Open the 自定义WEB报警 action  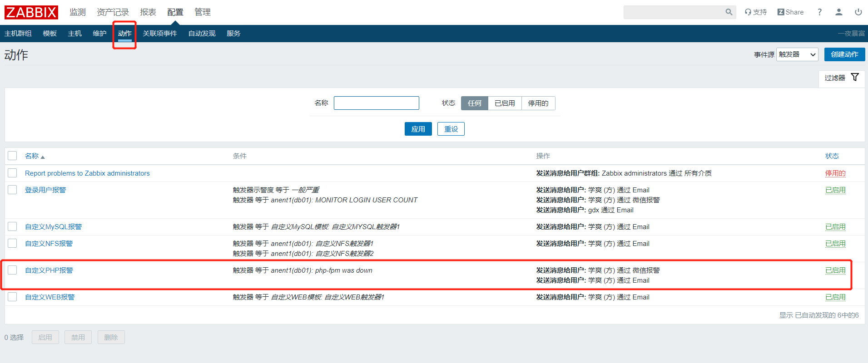point(50,297)
